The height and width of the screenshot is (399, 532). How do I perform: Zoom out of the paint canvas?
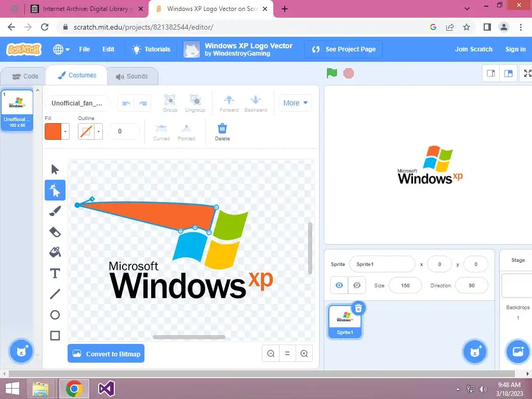click(271, 353)
